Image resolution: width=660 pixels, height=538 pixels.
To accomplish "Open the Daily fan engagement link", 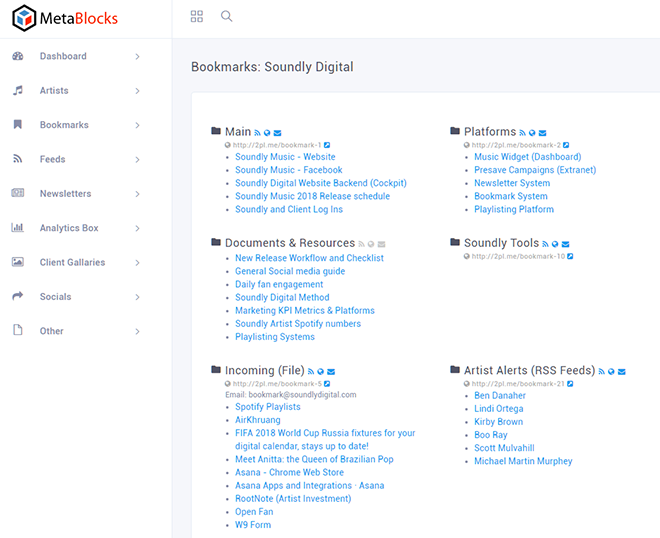I will 279,285.
